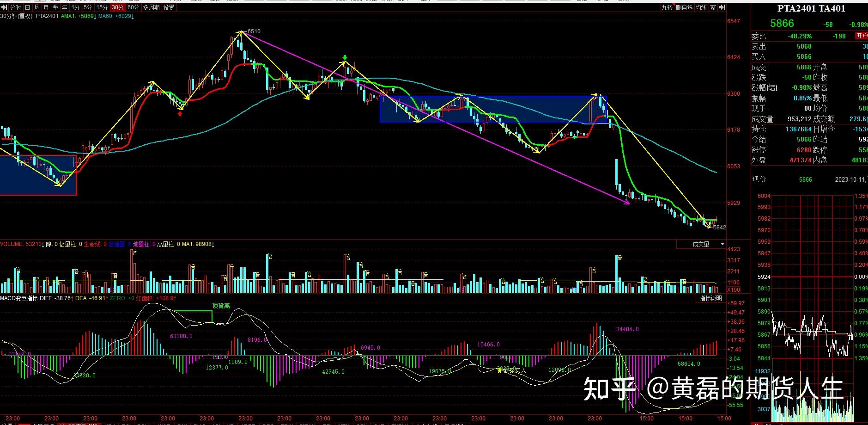Select the 季 quarterly period tab
Image resolution: width=868 pixels, height=425 pixels.
55,7
